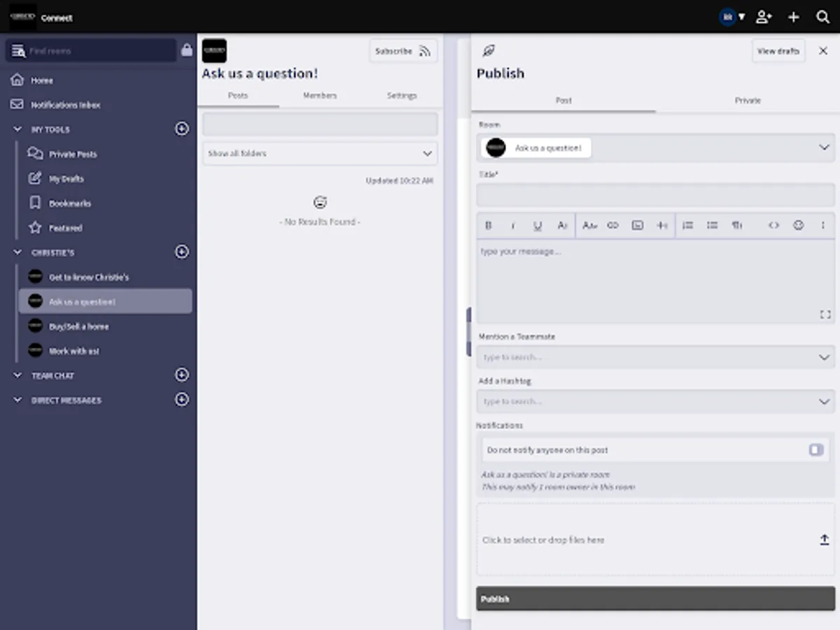The height and width of the screenshot is (630, 840).
Task: Click the plus icon in top bar
Action: [794, 17]
